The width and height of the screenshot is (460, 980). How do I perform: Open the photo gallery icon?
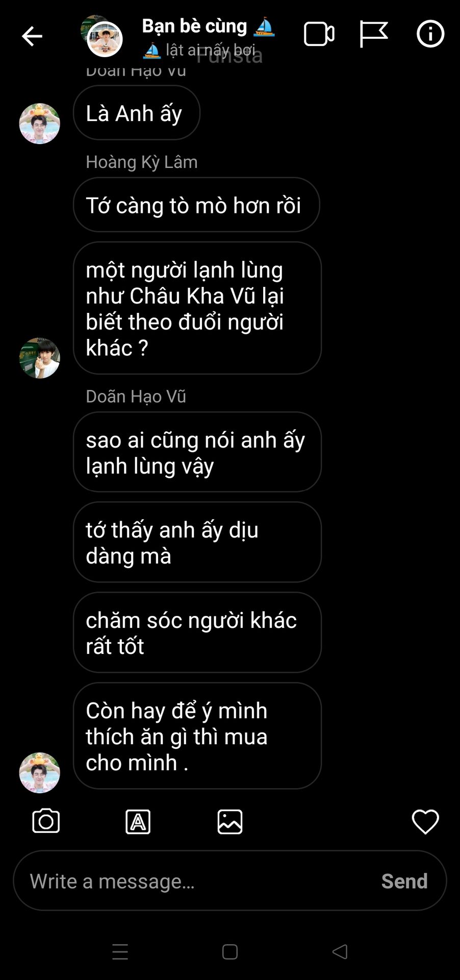point(230,822)
